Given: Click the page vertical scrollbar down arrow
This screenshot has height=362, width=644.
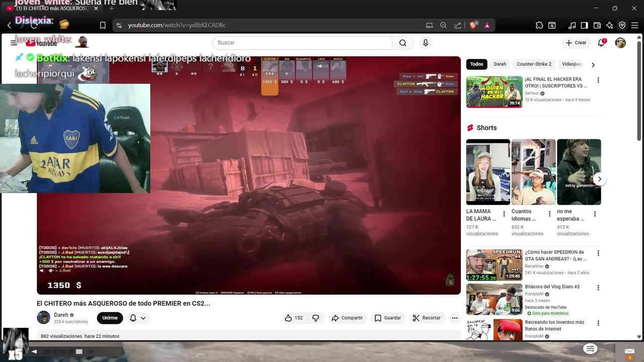Looking at the screenshot, I should 639,337.
